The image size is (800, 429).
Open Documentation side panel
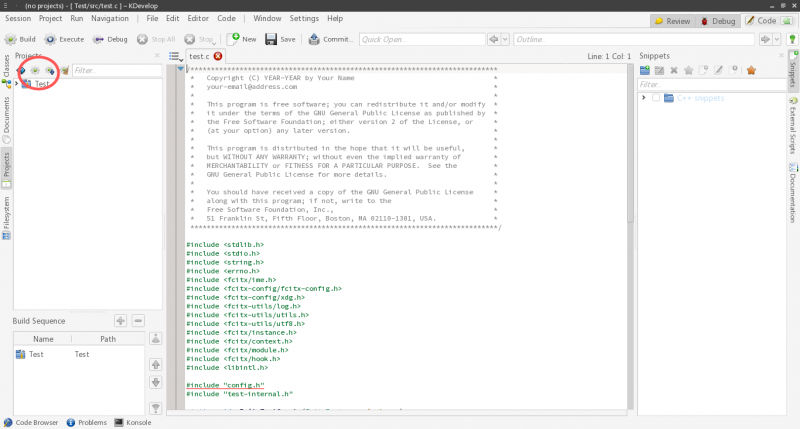coord(793,193)
